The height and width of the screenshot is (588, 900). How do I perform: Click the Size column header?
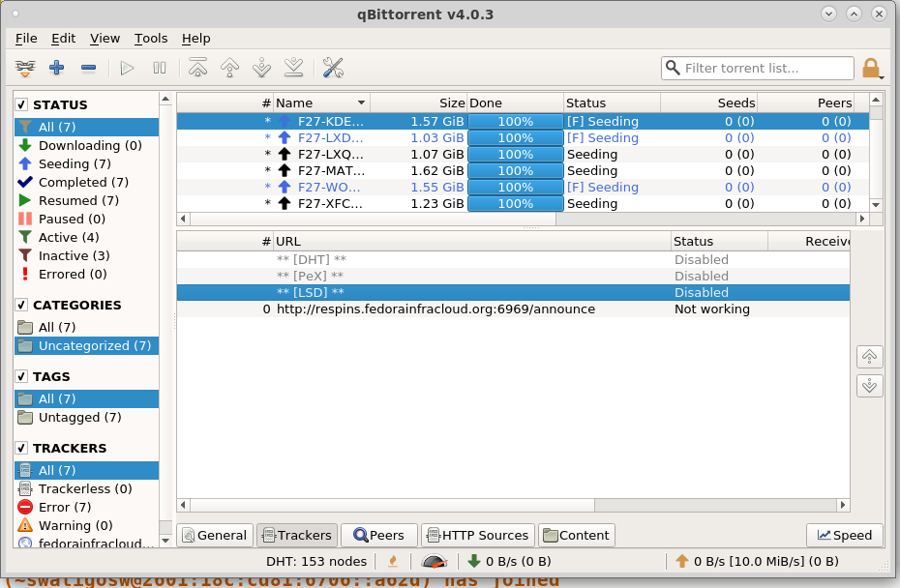click(418, 103)
